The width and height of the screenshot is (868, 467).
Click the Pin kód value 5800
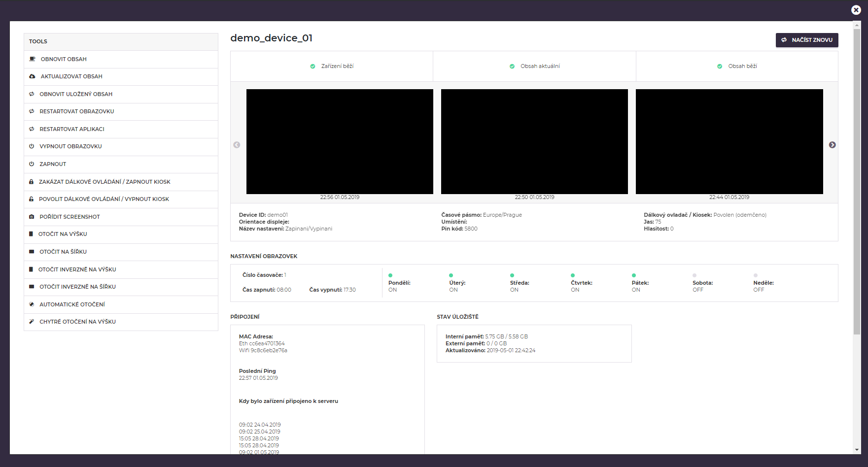coord(471,229)
